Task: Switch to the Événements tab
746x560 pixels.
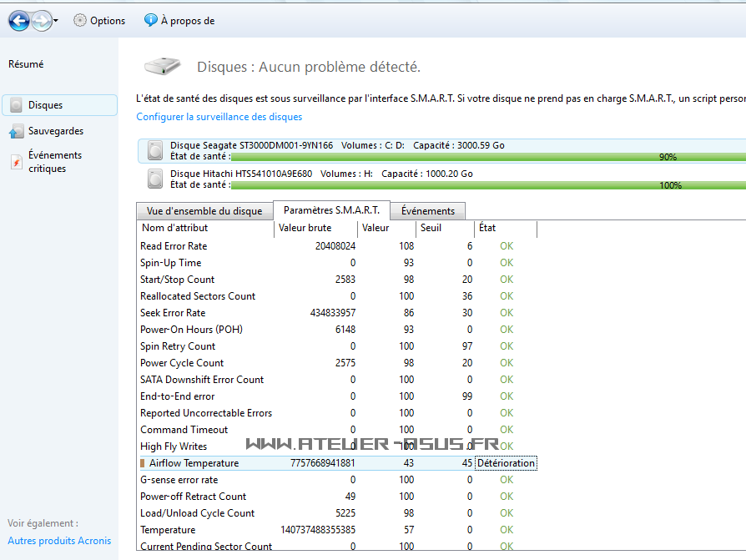Action: click(x=427, y=211)
